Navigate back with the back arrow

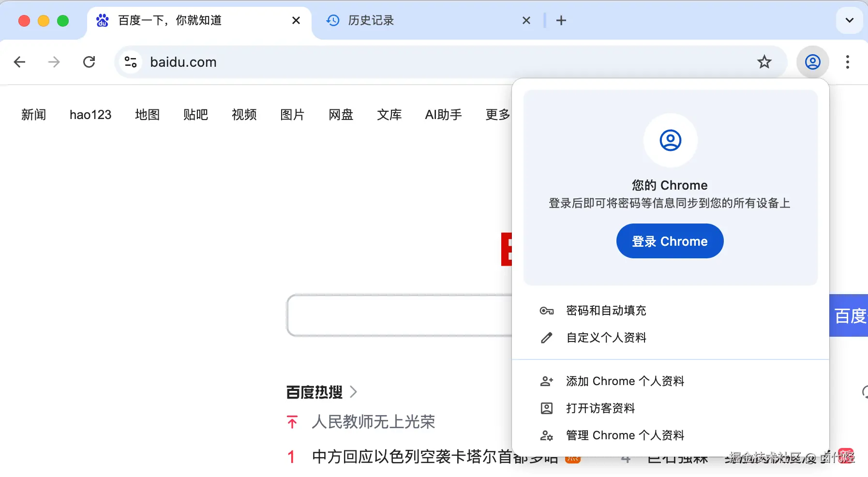tap(19, 62)
